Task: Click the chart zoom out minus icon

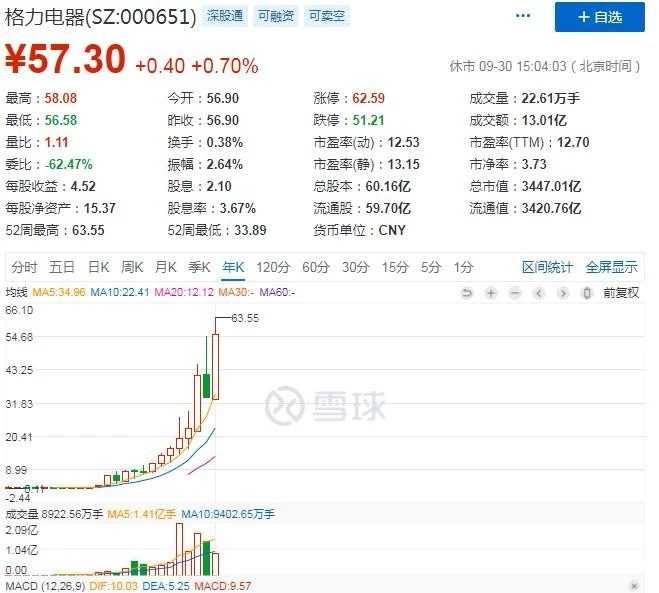Action: coord(515,293)
